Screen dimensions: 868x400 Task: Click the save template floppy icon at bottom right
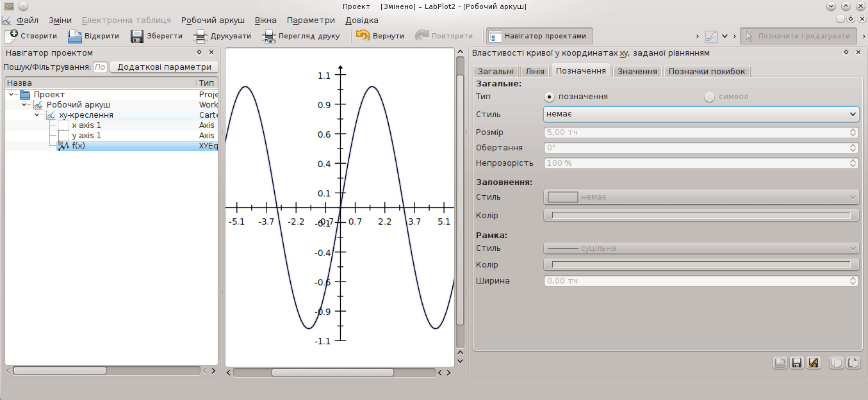coord(797,363)
